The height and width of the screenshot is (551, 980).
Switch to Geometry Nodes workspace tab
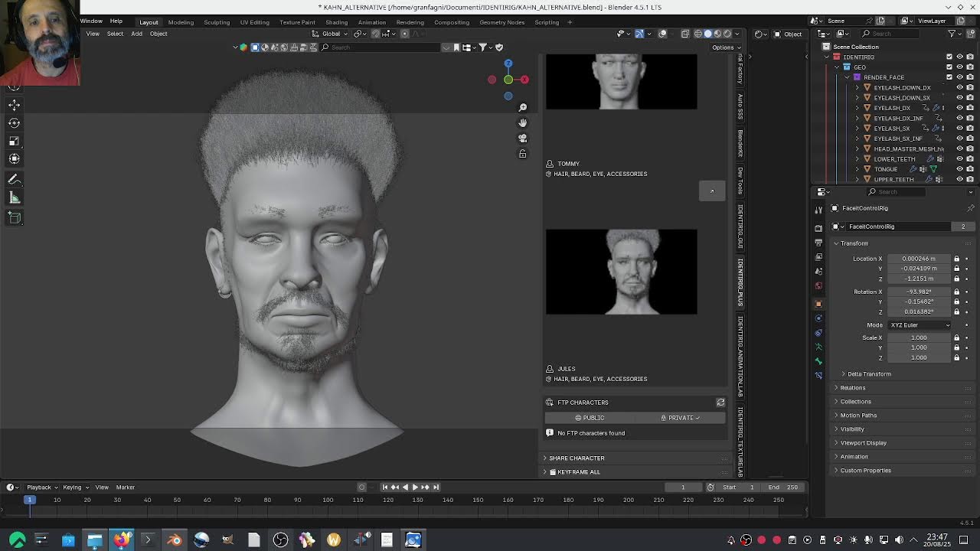pyautogui.click(x=502, y=22)
